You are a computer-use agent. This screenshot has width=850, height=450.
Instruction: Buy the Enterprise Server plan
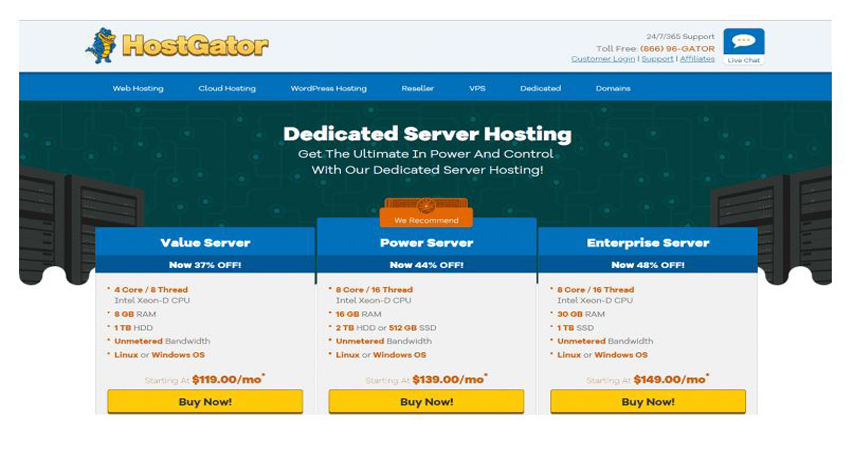tap(648, 402)
